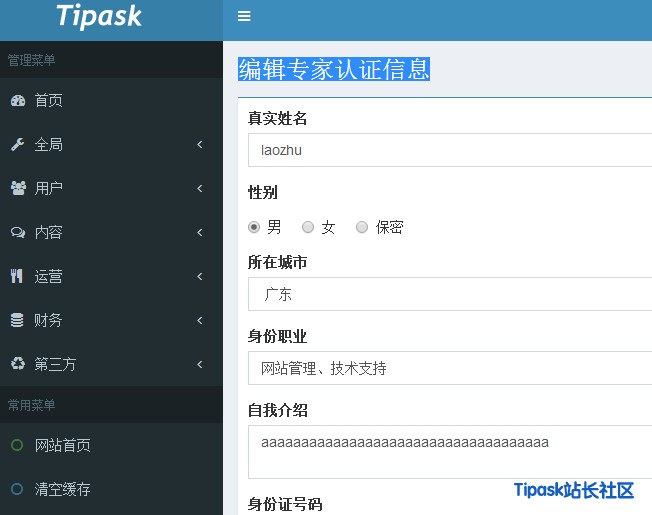Open the 全局 sidebar menu
Screen dimensions: 652x515
pos(111,144)
